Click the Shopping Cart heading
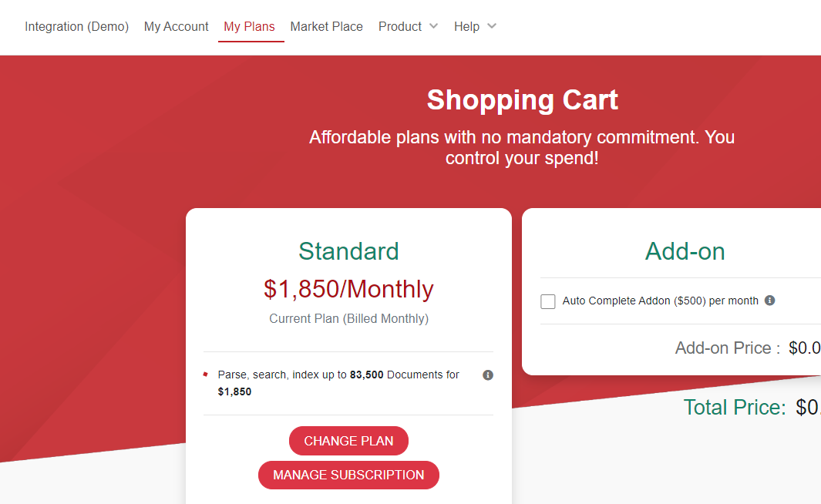821x504 pixels. point(522,100)
